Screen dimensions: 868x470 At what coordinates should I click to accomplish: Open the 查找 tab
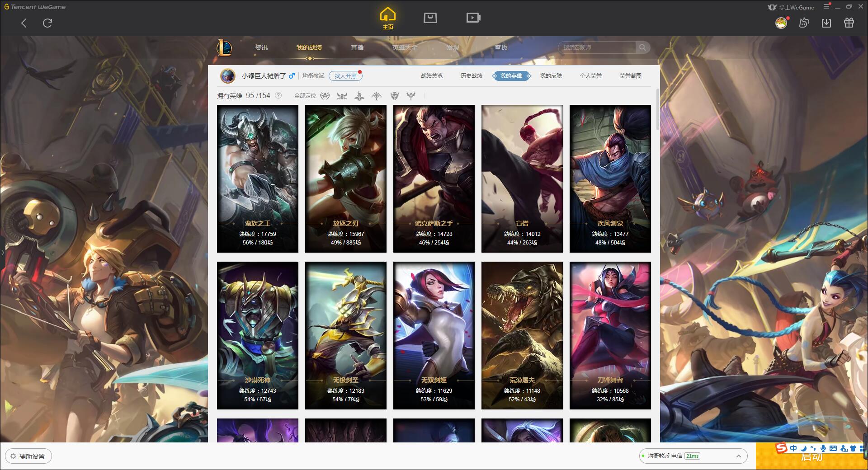pos(501,47)
